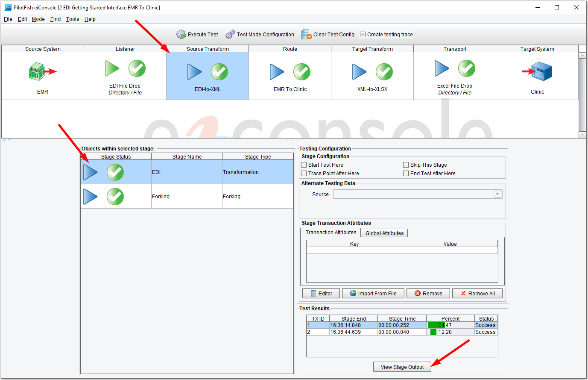Toggle Create testing trace checkbox

[x=363, y=35]
